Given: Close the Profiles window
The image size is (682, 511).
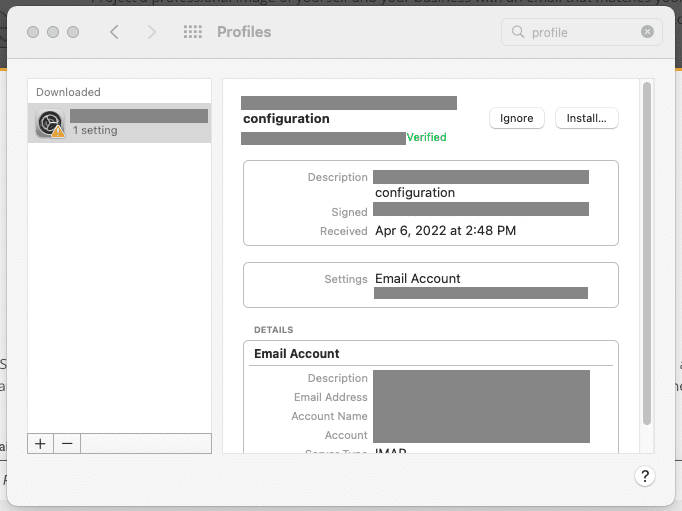Looking at the screenshot, I should [33, 32].
